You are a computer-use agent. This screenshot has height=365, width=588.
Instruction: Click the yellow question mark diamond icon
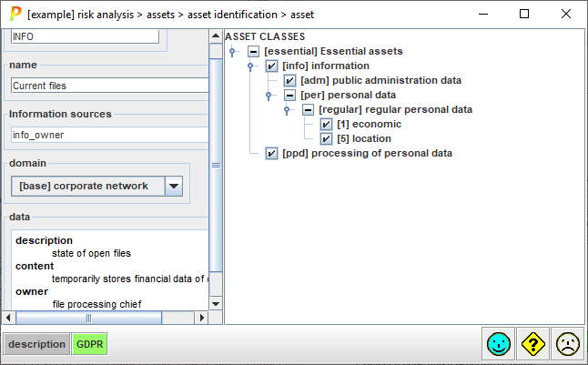click(x=532, y=344)
